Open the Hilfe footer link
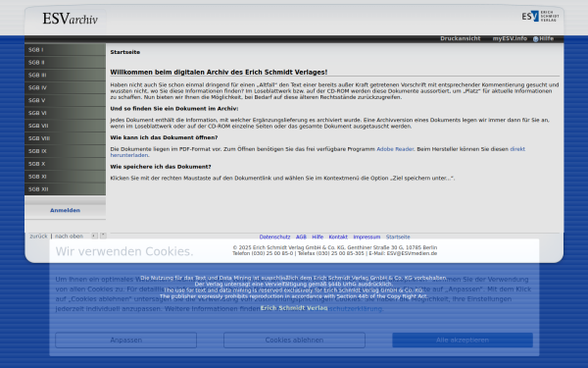 click(x=318, y=237)
